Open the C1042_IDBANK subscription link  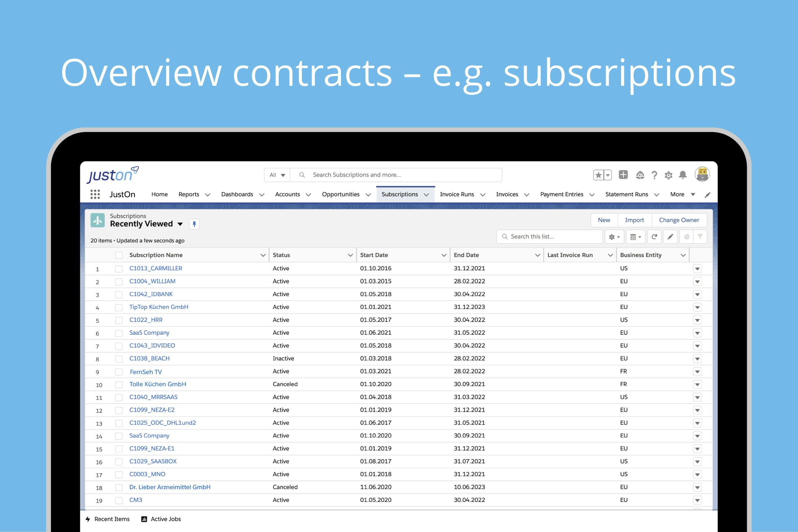[x=151, y=294]
